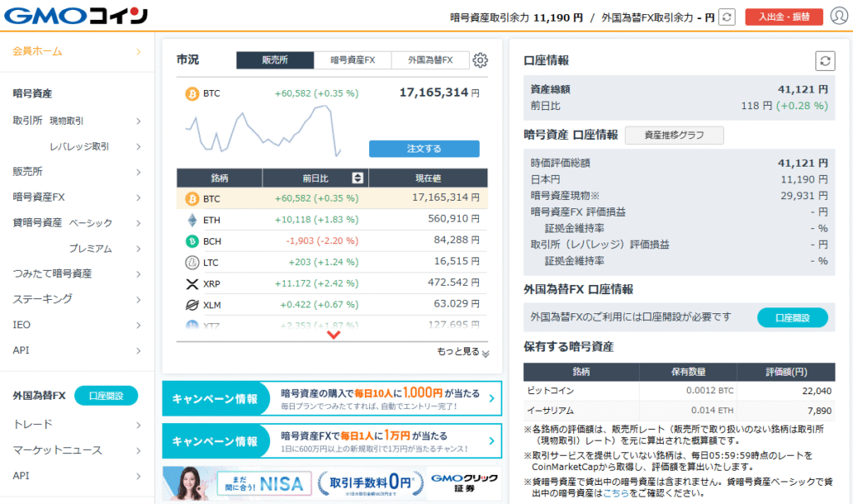Click the 入出金・振替 button
The height and width of the screenshot is (504, 853).
[x=784, y=17]
